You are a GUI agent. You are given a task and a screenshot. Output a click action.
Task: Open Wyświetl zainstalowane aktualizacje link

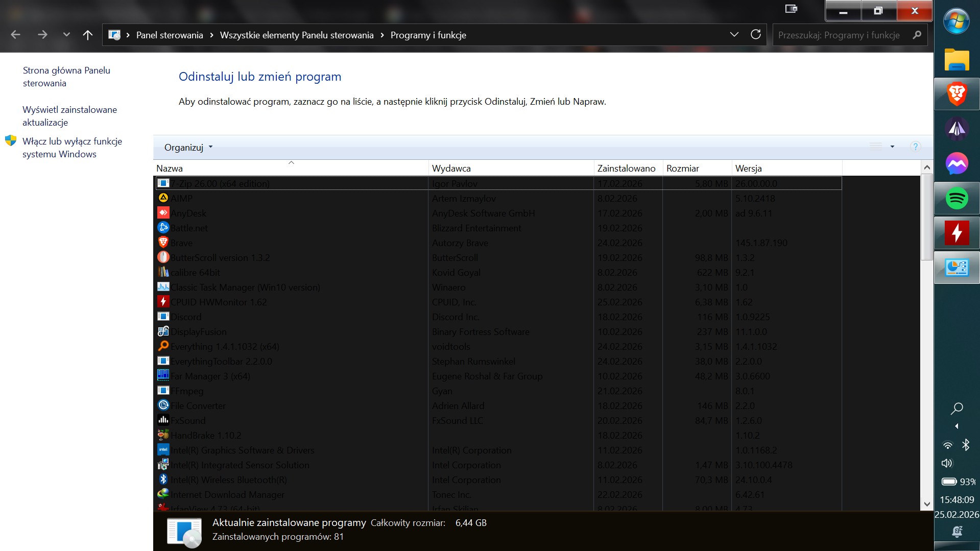[69, 116]
